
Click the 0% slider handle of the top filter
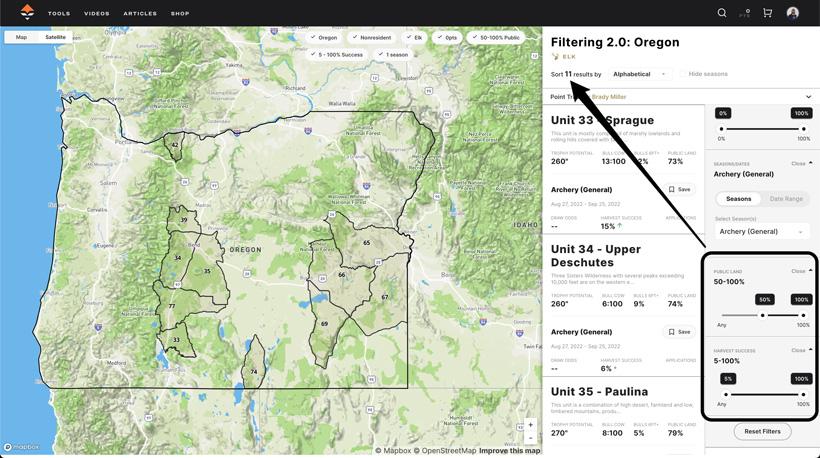(x=722, y=129)
